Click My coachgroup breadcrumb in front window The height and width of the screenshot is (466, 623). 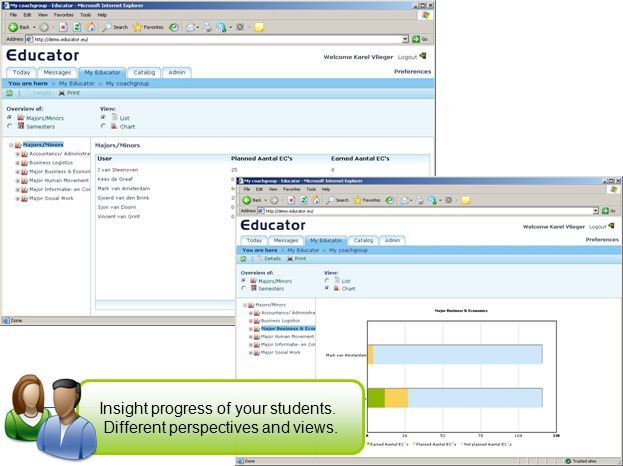pyautogui.click(x=348, y=250)
